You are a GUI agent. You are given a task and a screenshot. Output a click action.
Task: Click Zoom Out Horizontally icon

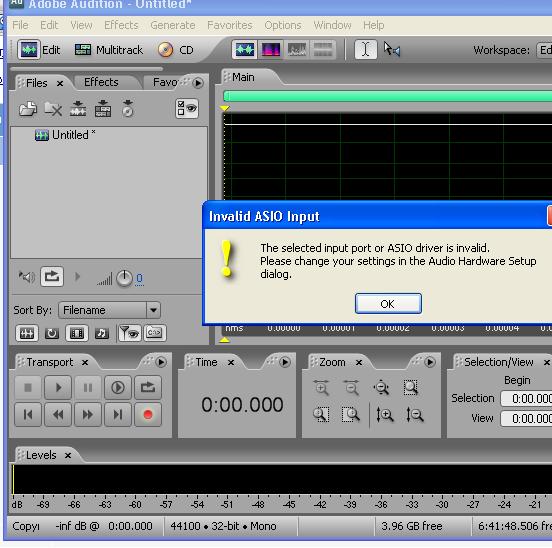[351, 388]
